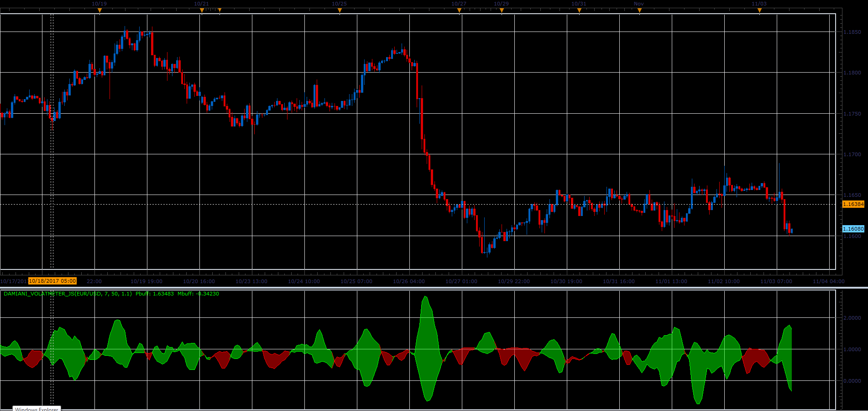Click the 1.1650 price axis label
This screenshot has height=411, width=868.
pyautogui.click(x=852, y=195)
